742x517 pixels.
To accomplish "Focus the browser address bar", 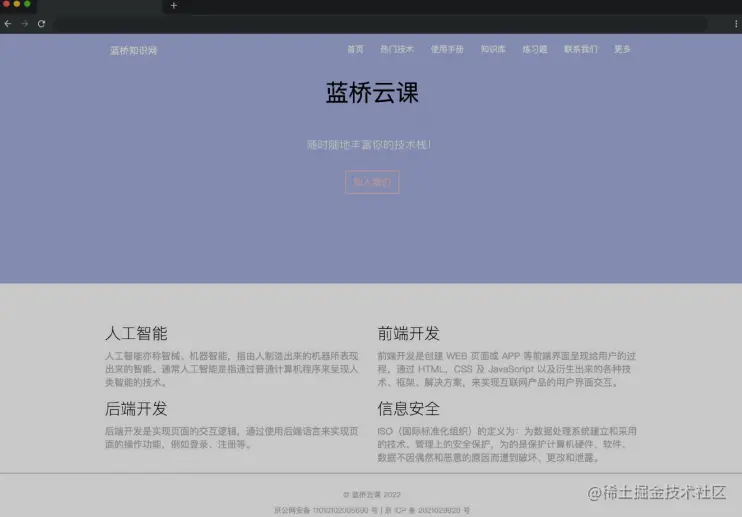I will pos(381,24).
